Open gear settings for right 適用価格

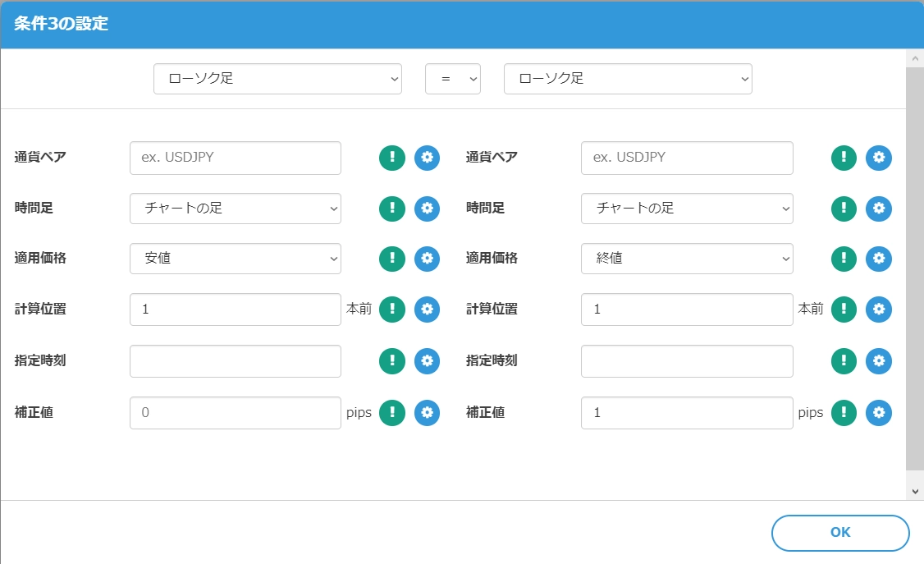[879, 259]
